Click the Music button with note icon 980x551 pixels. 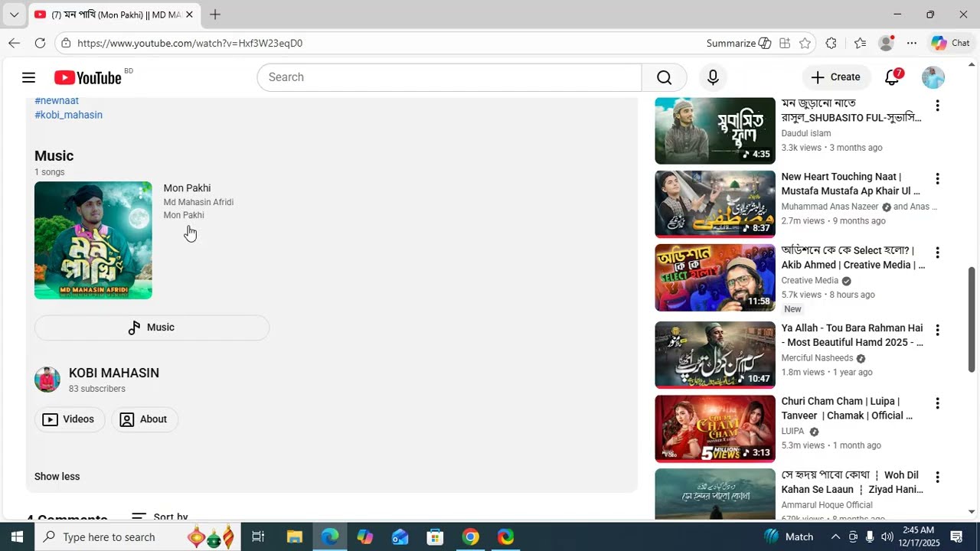pos(152,328)
